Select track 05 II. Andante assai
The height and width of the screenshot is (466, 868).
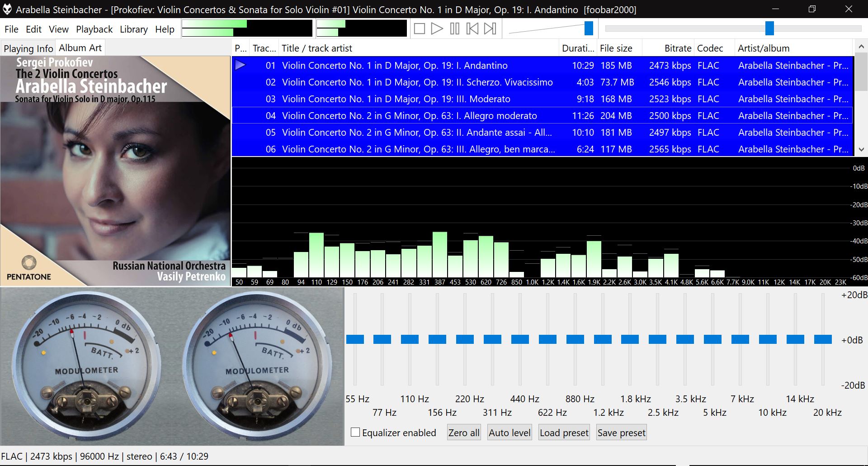pos(542,133)
